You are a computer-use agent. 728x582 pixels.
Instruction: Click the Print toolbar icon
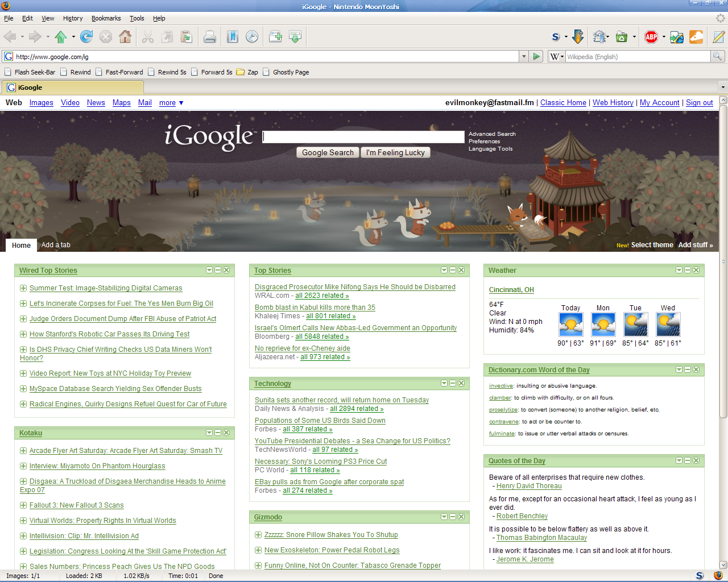pyautogui.click(x=209, y=37)
